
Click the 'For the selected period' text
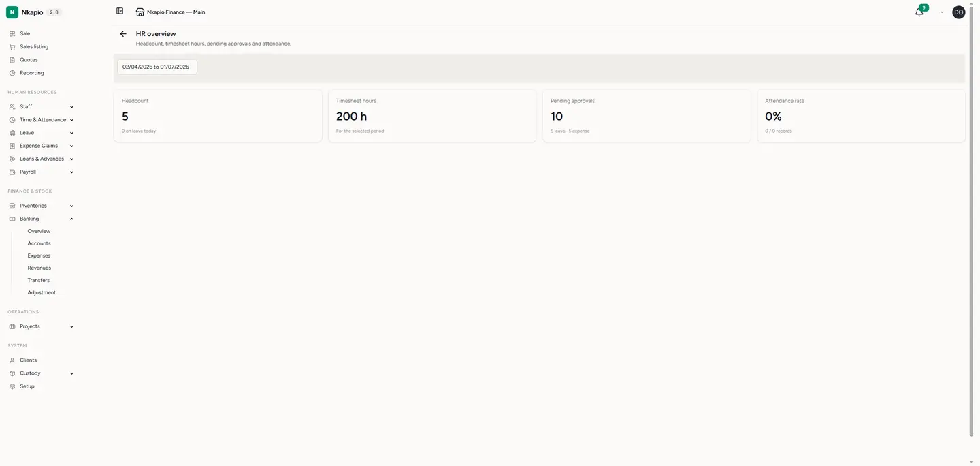click(360, 131)
